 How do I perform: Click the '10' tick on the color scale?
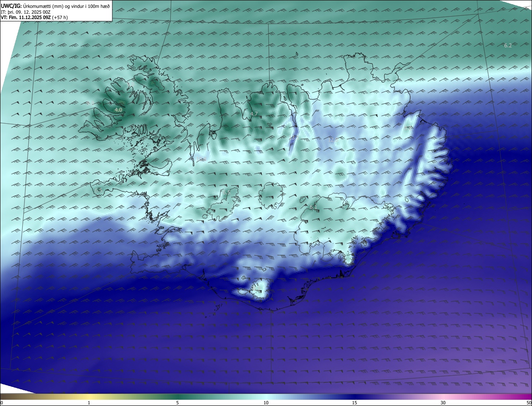click(x=266, y=403)
